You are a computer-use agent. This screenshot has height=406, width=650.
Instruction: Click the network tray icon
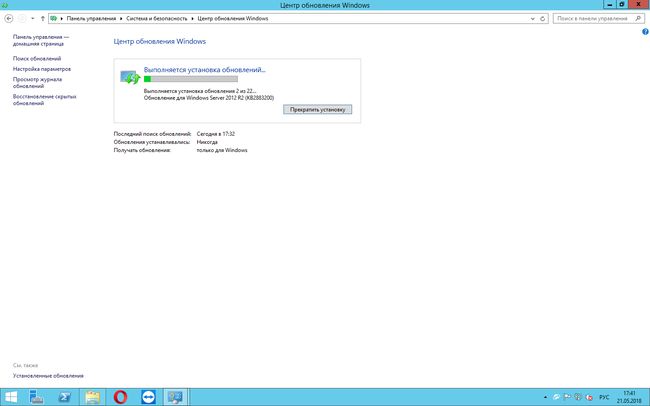[x=578, y=397]
